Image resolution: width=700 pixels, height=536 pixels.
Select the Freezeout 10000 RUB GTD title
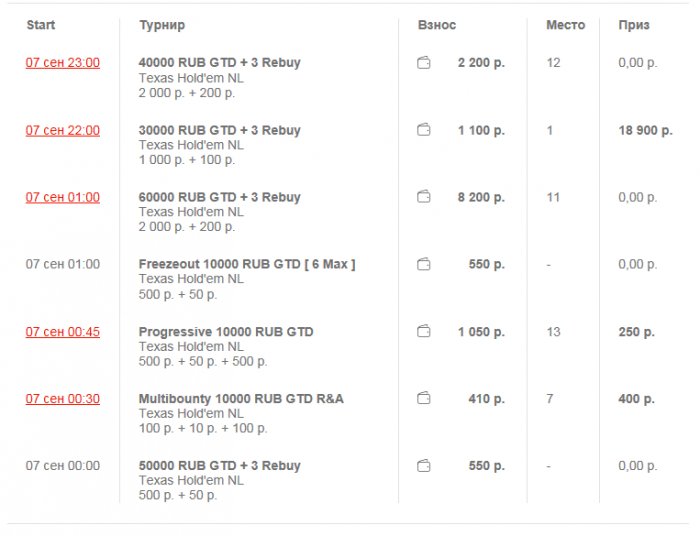(x=247, y=264)
